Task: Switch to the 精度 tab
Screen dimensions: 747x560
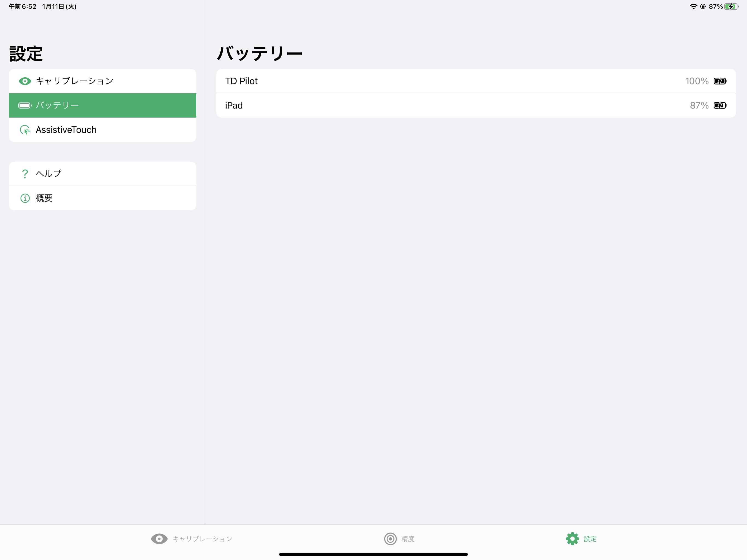Action: (408, 539)
